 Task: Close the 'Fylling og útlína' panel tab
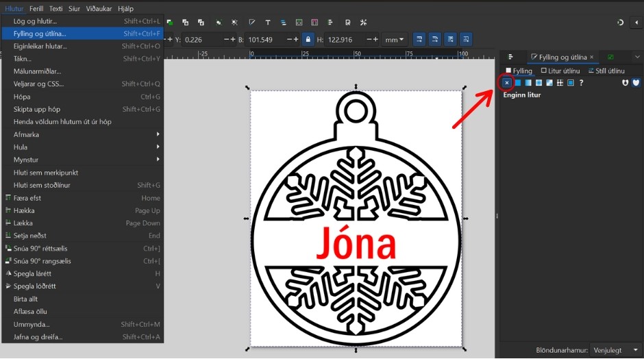592,58
